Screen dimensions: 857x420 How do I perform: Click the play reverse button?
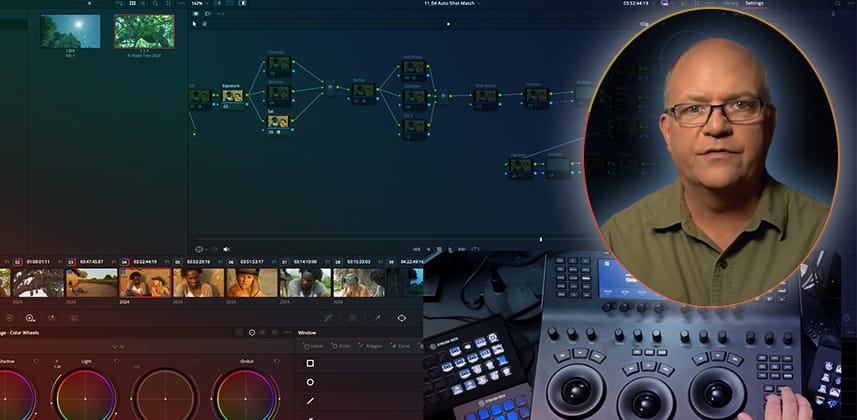428,249
